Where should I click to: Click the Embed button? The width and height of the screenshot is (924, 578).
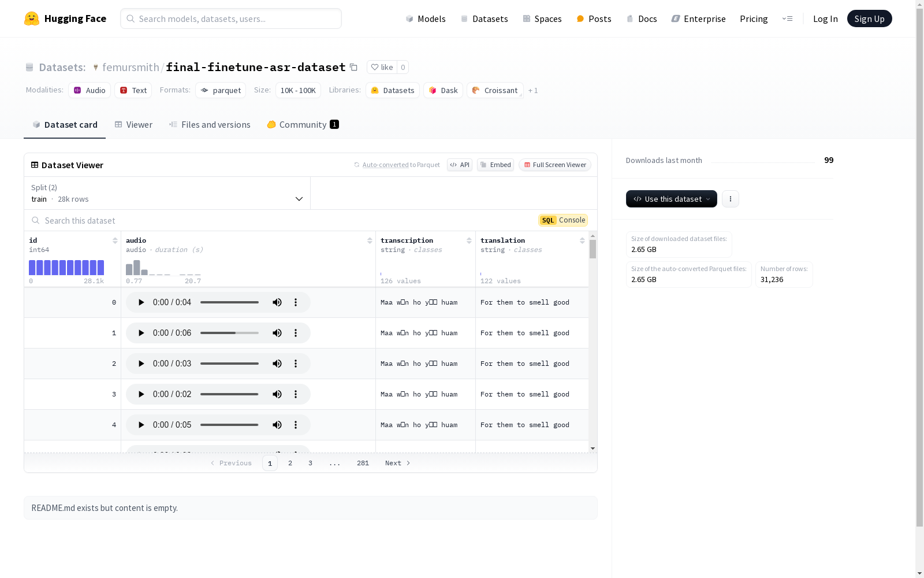click(x=495, y=165)
